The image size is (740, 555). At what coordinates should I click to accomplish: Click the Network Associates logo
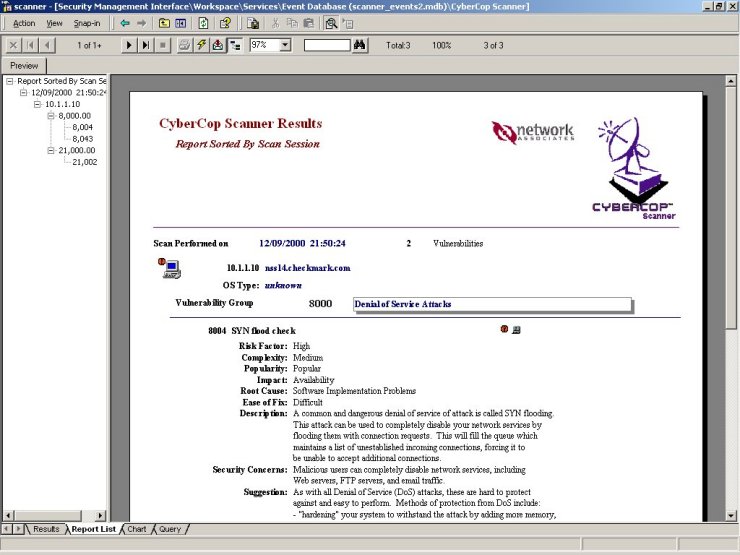pyautogui.click(x=533, y=133)
